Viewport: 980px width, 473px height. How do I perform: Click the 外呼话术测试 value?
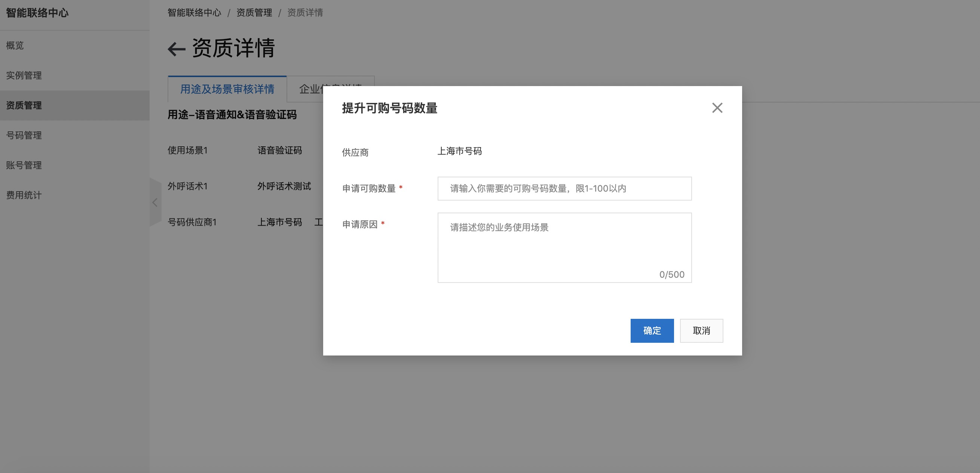[x=284, y=186]
